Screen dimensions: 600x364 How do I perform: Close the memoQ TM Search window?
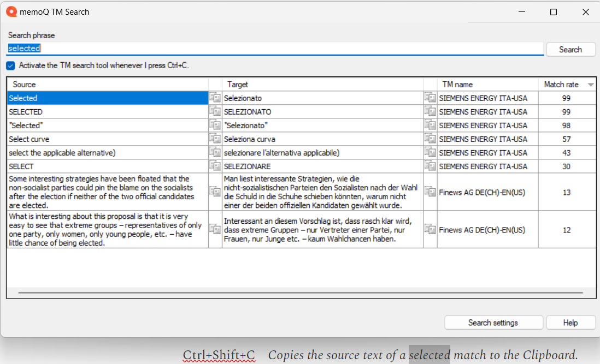point(585,12)
